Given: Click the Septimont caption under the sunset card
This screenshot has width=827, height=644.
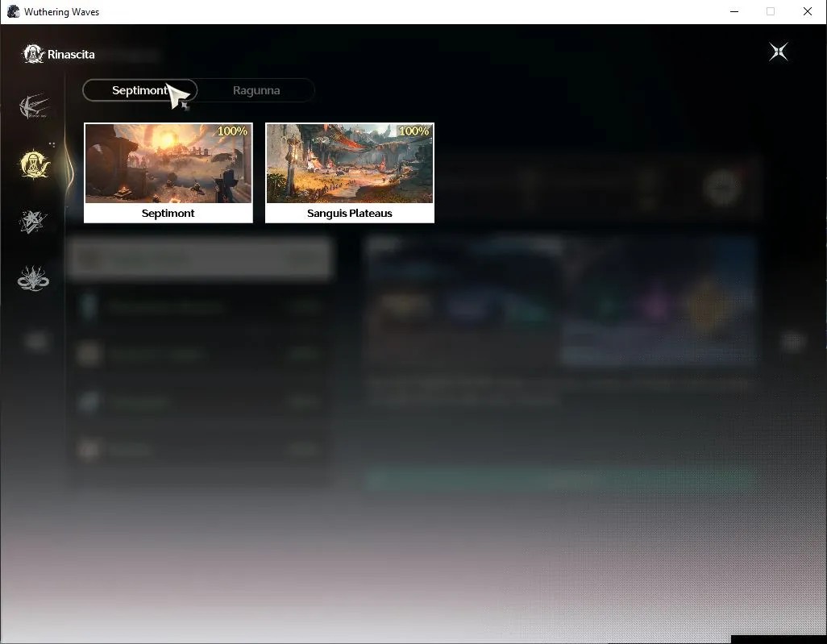Looking at the screenshot, I should click(168, 213).
